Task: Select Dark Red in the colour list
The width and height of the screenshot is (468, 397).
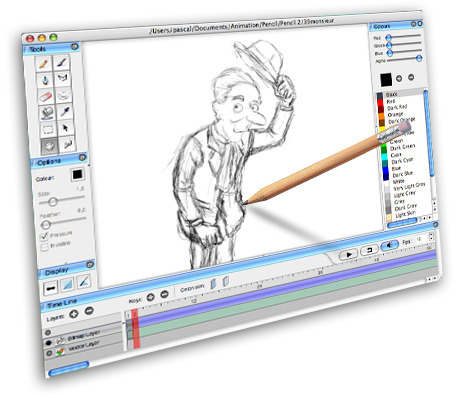Action: click(x=397, y=107)
